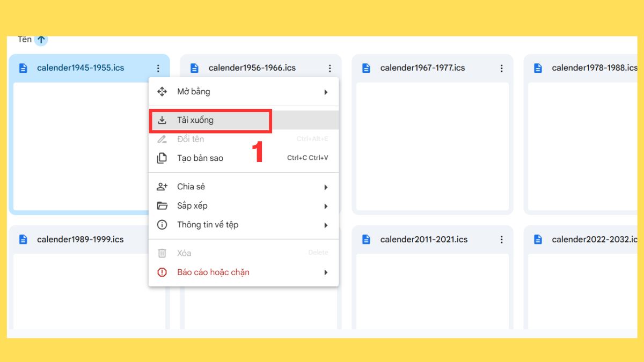The image size is (644, 362).
Task: Expand the Sắp xếp submenu arrow
Action: coord(326,206)
